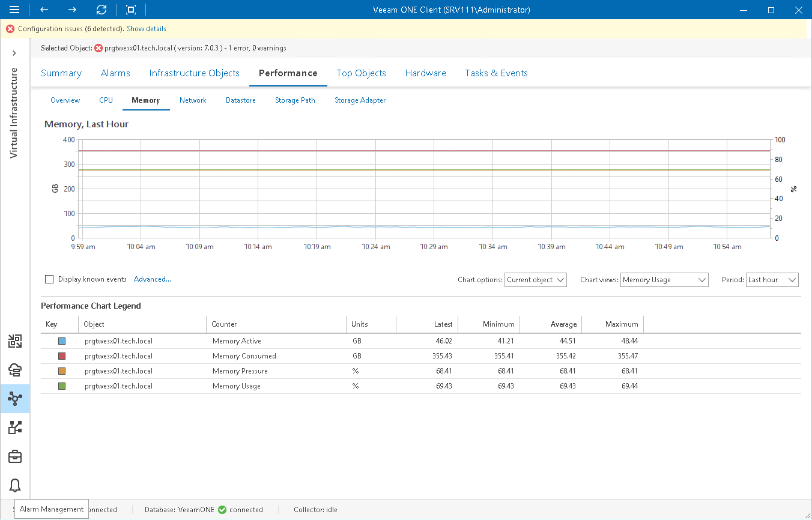Image resolution: width=812 pixels, height=520 pixels.
Task: Click the 48.44 maximum value cell
Action: (x=629, y=341)
